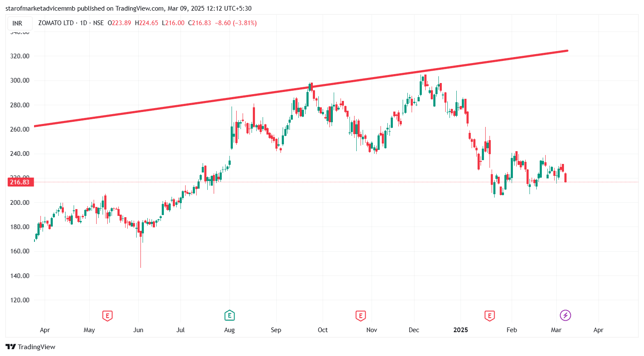Click the Sep label on the time axis

pyautogui.click(x=276, y=330)
